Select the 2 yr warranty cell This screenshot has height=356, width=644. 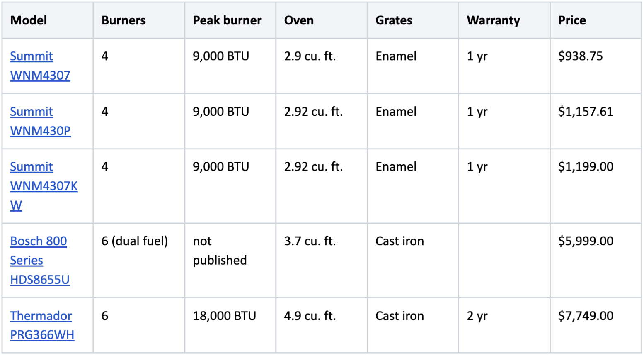[504, 325]
